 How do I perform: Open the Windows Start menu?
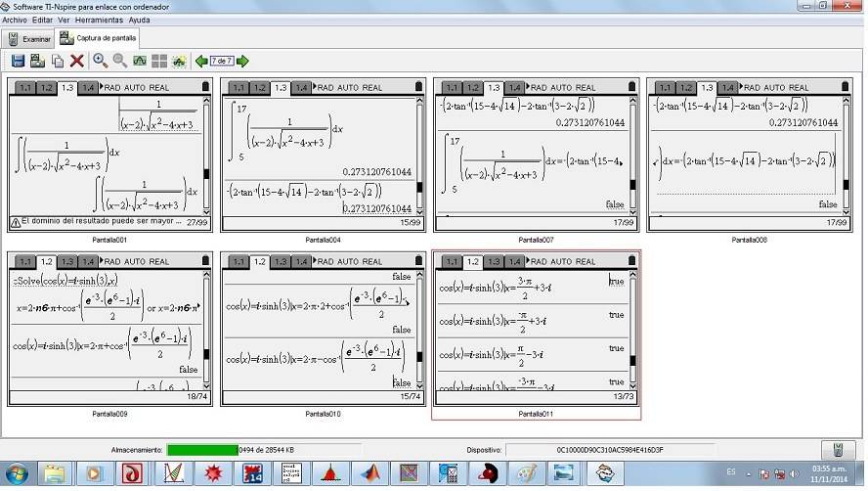click(18, 474)
